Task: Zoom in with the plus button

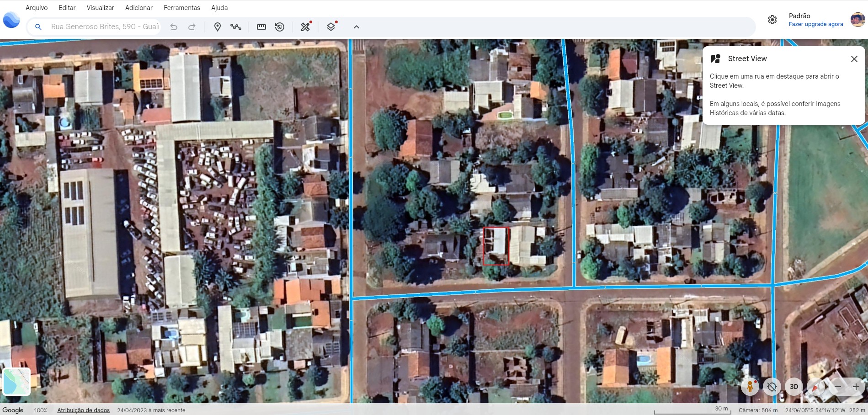Action: click(856, 387)
